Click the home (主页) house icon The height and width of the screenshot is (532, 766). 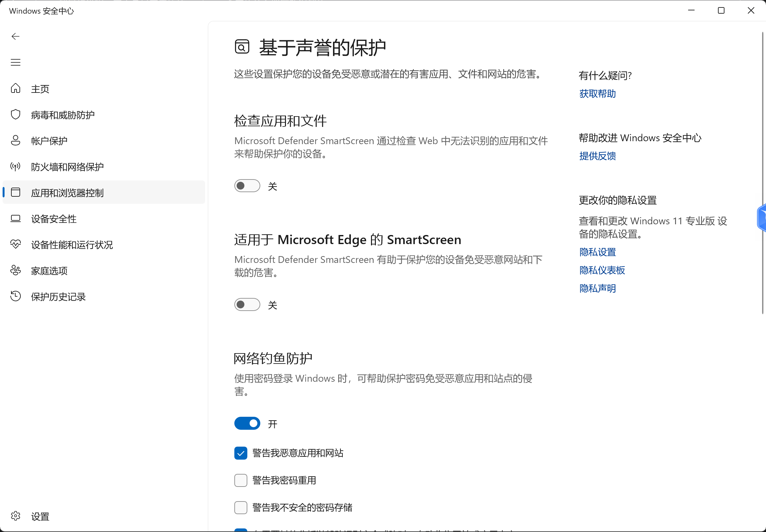coord(16,88)
